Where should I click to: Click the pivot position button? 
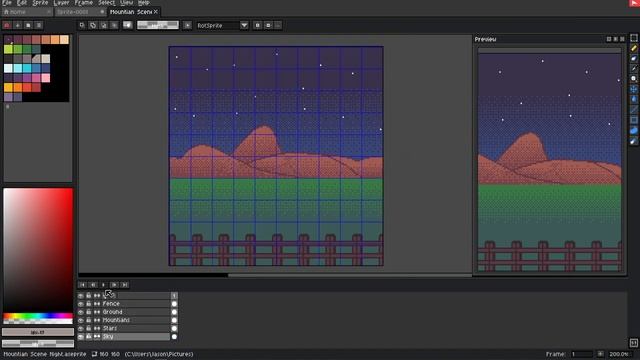click(187, 25)
